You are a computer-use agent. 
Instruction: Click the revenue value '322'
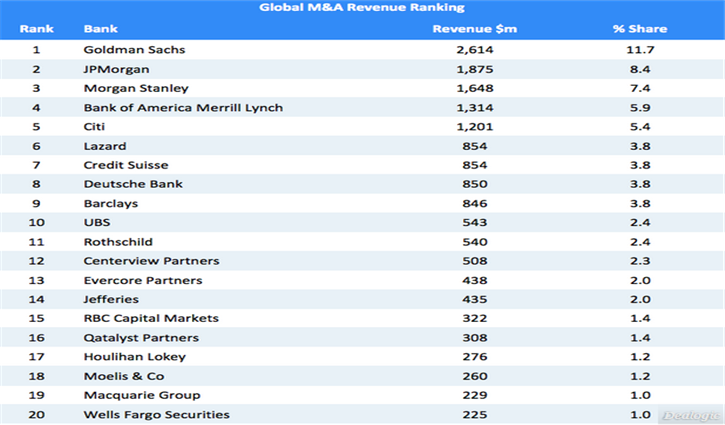(475, 318)
